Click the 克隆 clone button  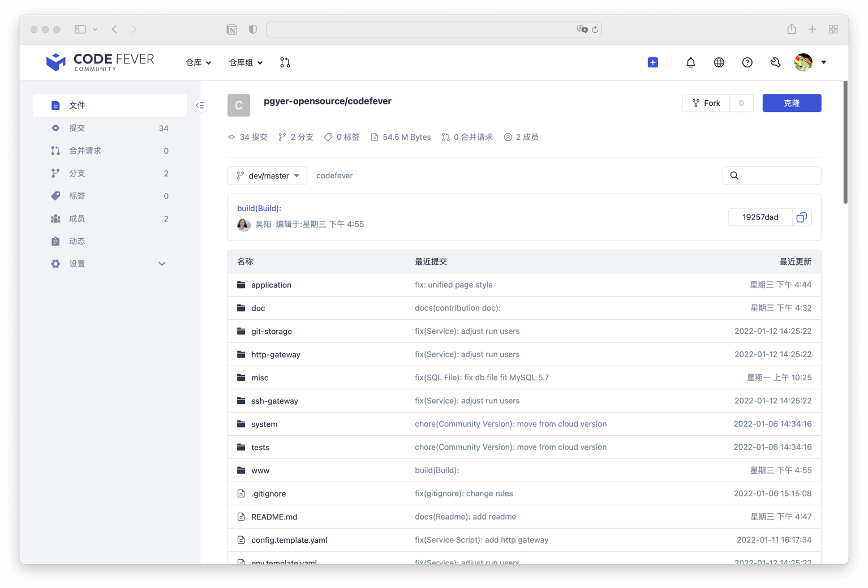[x=792, y=103]
